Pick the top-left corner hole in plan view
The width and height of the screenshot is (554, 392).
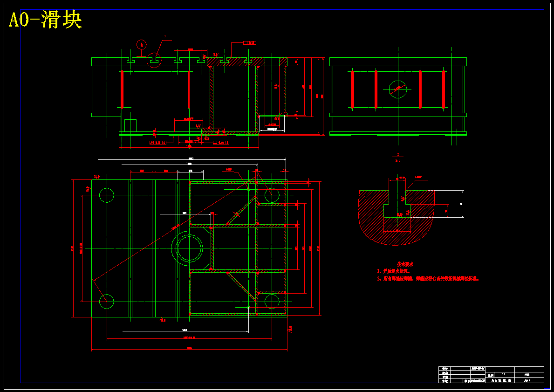[106, 195]
